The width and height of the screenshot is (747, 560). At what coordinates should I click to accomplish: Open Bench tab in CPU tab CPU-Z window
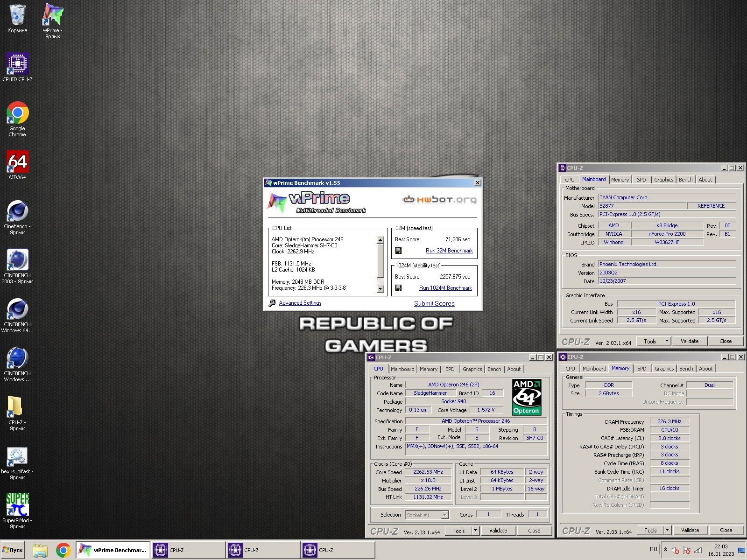click(494, 369)
